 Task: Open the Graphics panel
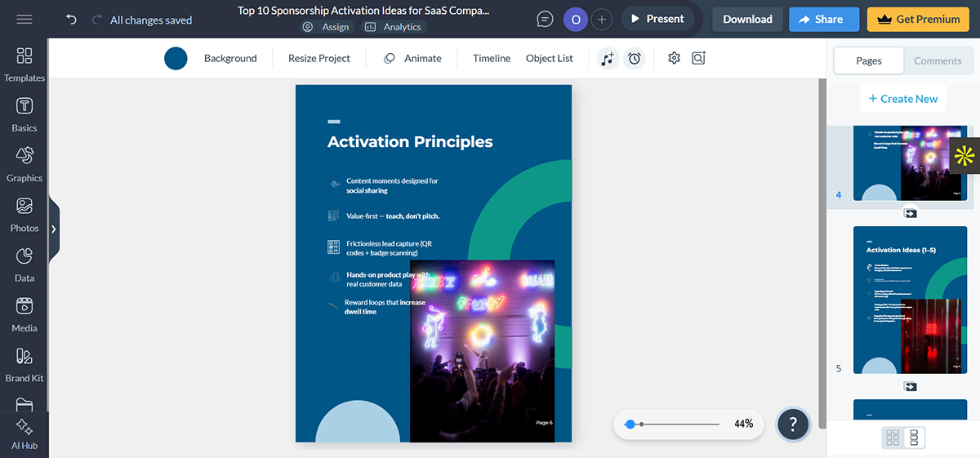24,164
